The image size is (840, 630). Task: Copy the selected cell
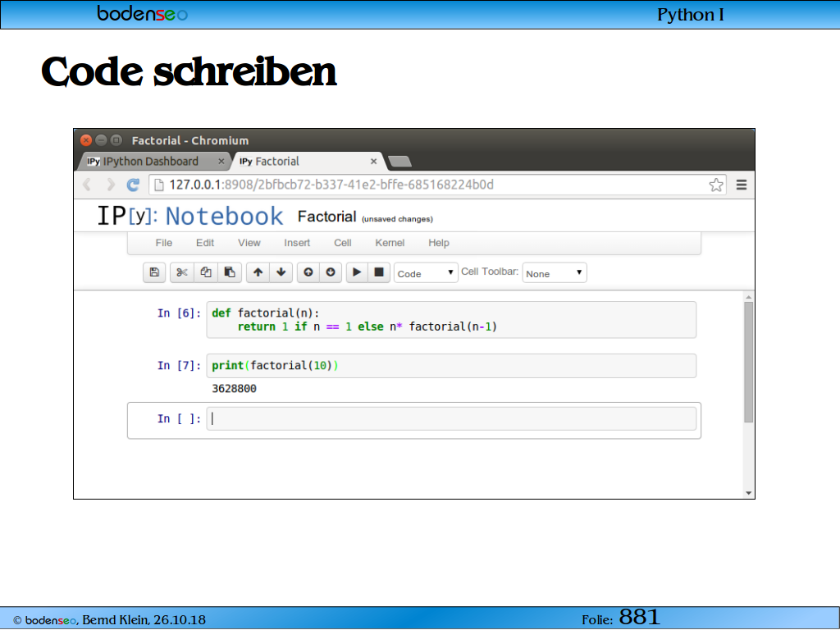206,272
